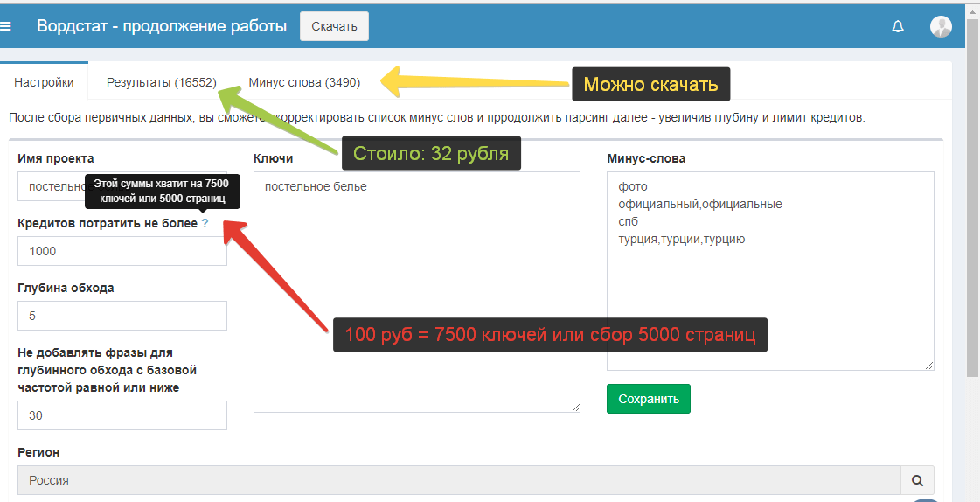Click the page scrollbar up arrow
Screen dimensions: 980x502
[x=972, y=7]
